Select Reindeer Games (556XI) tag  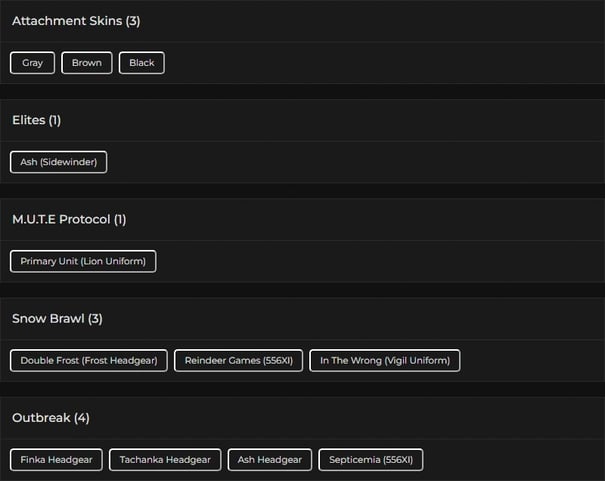[x=238, y=361]
